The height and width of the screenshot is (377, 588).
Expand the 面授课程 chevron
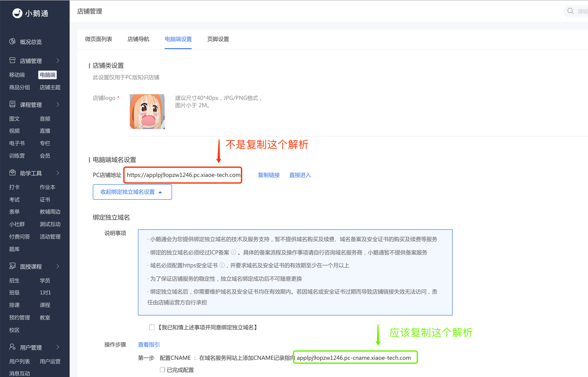pos(58,266)
